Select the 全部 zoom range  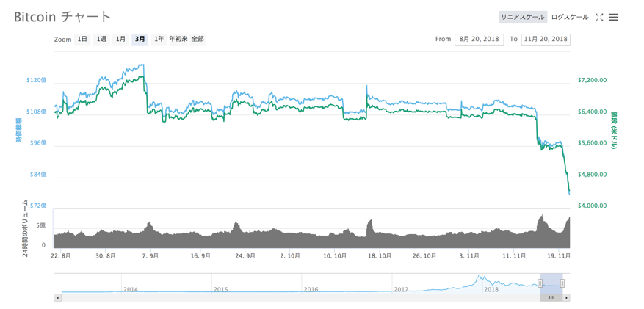tap(197, 40)
